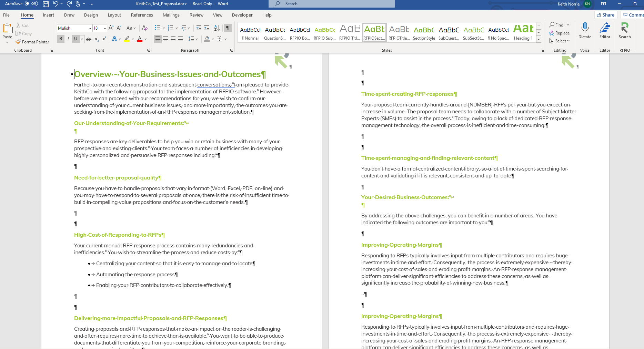The height and width of the screenshot is (349, 644).
Task: Click the title bar Search box
Action: tap(332, 4)
